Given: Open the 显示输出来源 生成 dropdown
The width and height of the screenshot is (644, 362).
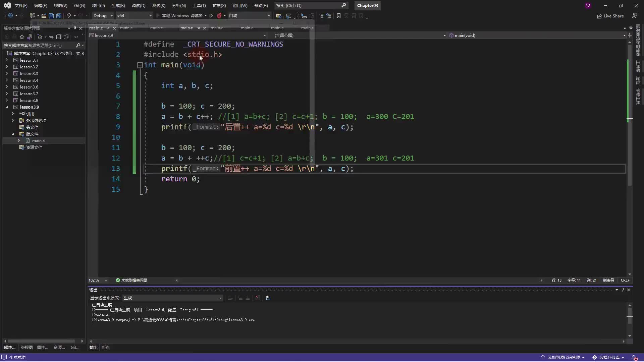Looking at the screenshot, I should pyautogui.click(x=173, y=298).
